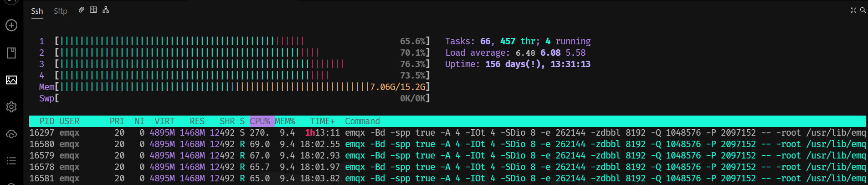Screen dimensions: 868x185
Task: Click the TIME+ column header
Action: pos(322,121)
